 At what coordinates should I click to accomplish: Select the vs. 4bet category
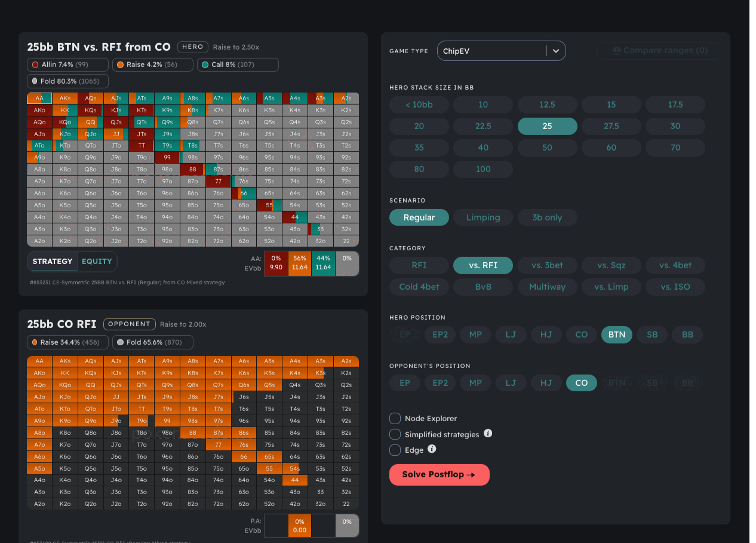[675, 265]
